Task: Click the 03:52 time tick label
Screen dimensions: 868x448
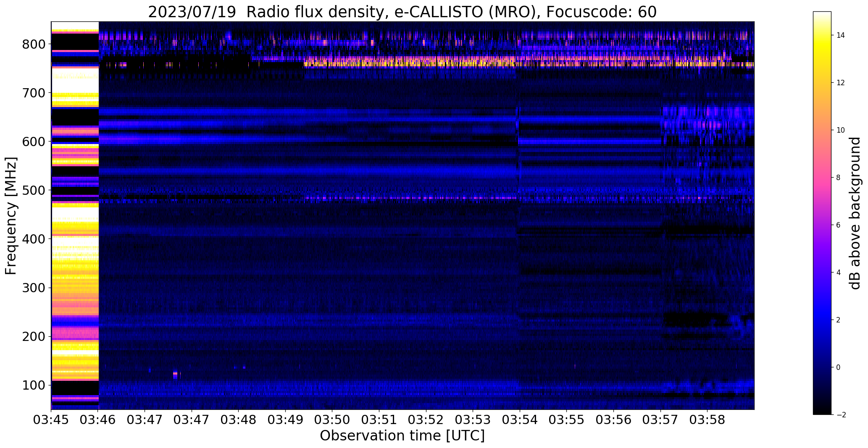Action: (x=426, y=420)
